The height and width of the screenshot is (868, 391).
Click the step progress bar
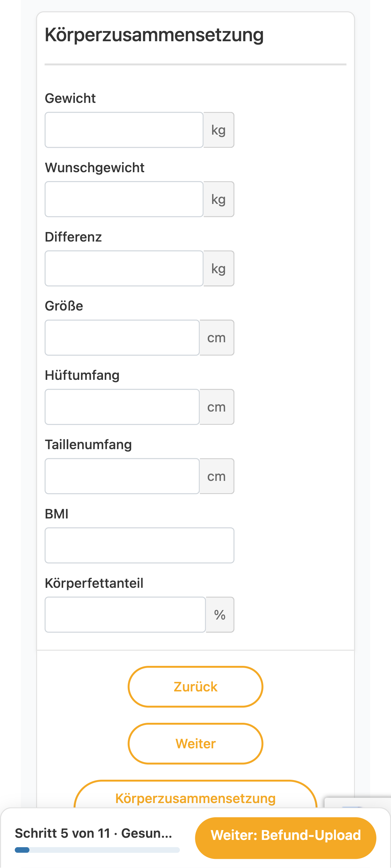(97, 850)
